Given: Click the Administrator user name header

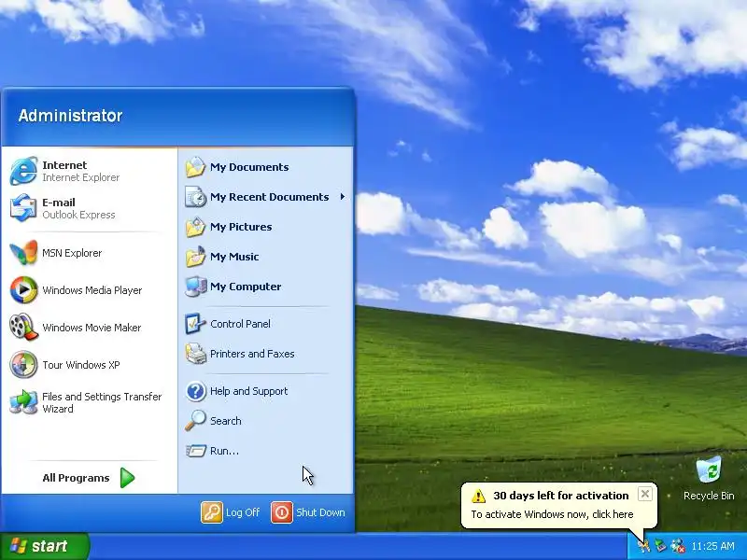Looking at the screenshot, I should tap(71, 116).
